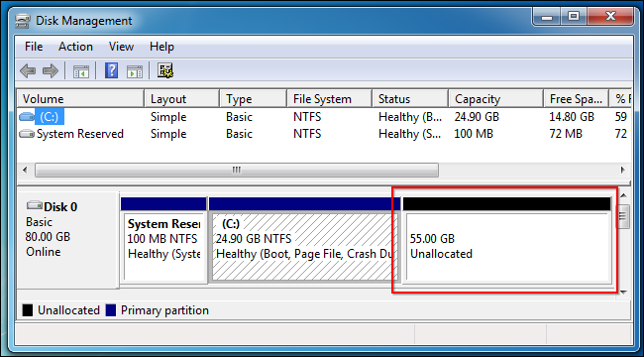This screenshot has height=357, width=644.
Task: Click the Settings toolbar icon with gear
Action: pos(165,70)
